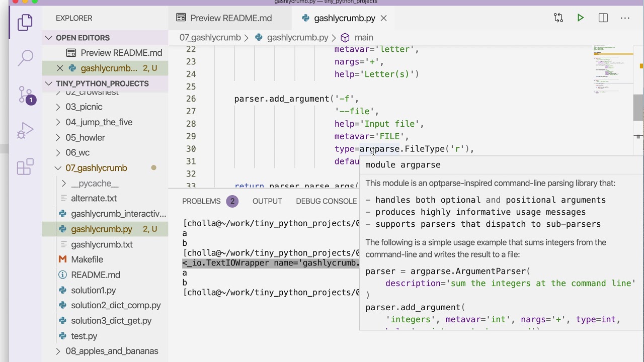Switch to the OUTPUT panel tab
This screenshot has height=362, width=644.
pyautogui.click(x=267, y=201)
